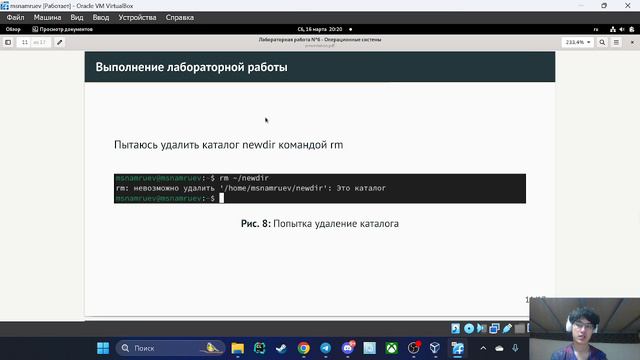Click the text Пытаюсь удалить каталог newdir
The height and width of the screenshot is (360, 640).
coord(195,145)
